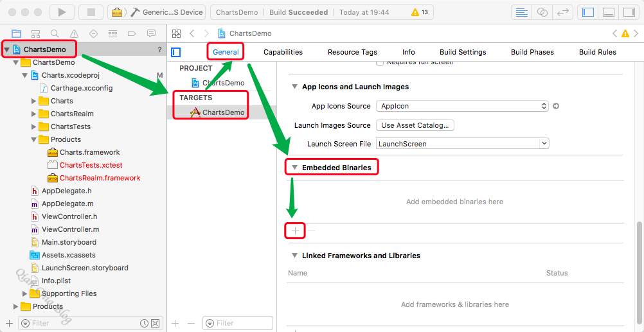Viewport: 644px width, 332px height.
Task: Open the Report navigator speech bubble icon
Action: [x=151, y=33]
